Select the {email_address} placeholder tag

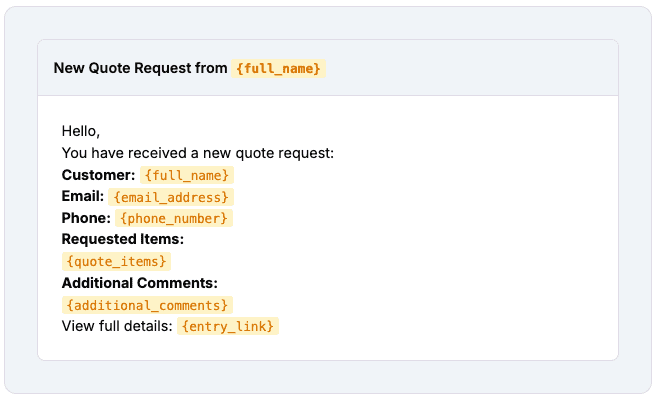(171, 197)
